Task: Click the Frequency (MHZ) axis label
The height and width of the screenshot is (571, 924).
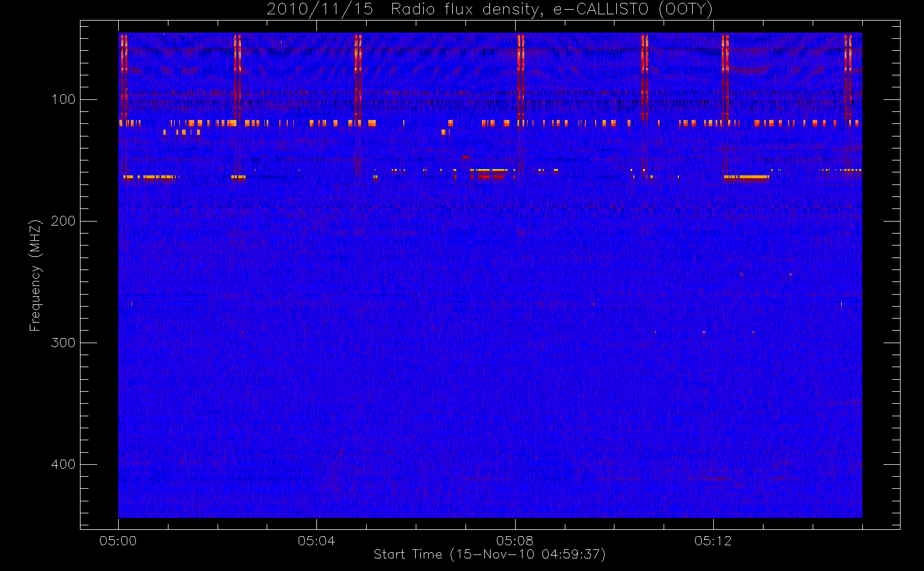Action: (35, 275)
